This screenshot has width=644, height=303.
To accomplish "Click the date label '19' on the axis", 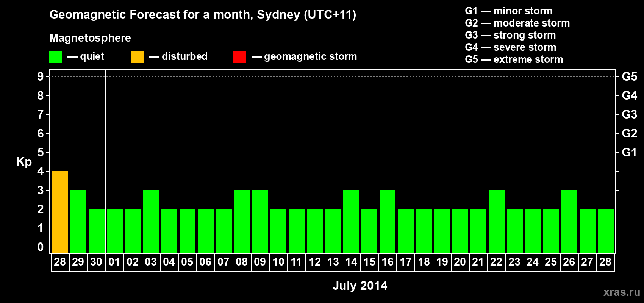I will coord(442,262).
